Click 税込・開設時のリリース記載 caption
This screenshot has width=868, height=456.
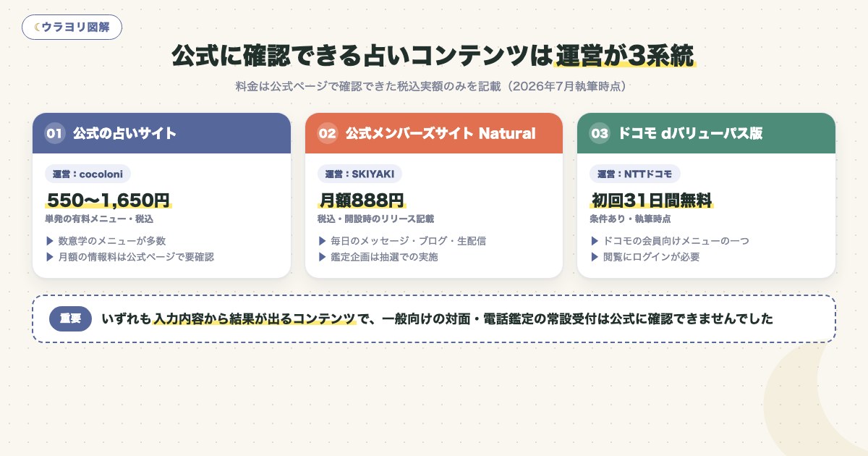(375, 219)
